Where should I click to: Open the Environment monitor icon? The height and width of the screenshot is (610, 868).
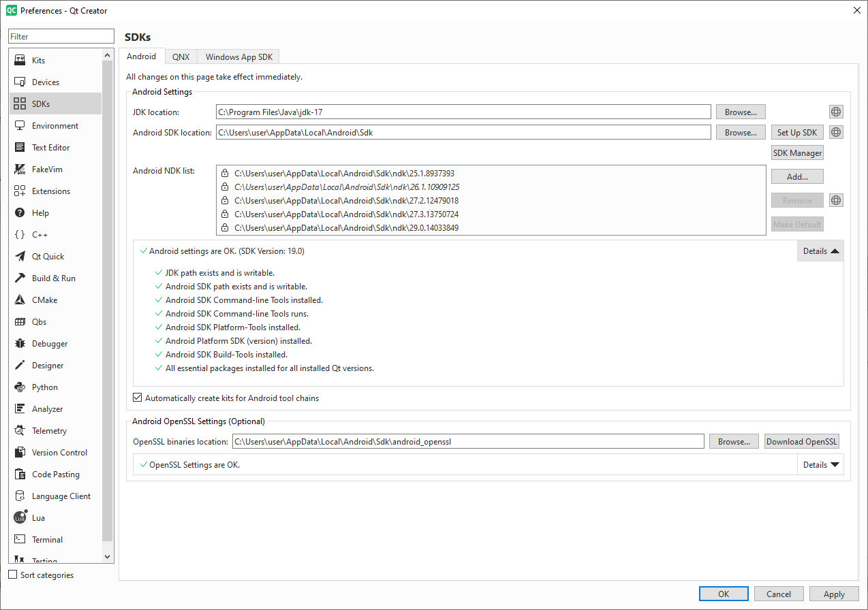point(20,126)
